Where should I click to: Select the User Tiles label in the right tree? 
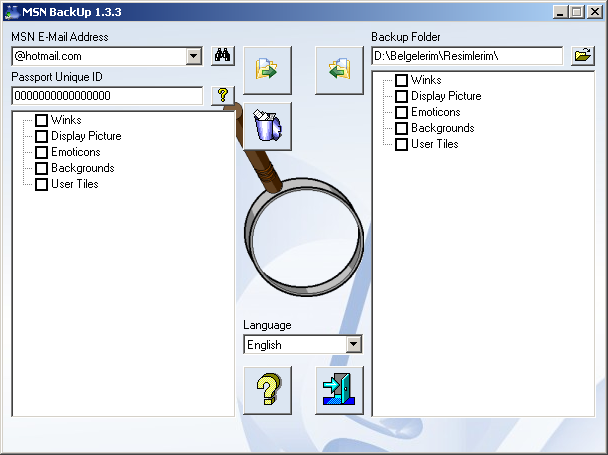click(434, 144)
